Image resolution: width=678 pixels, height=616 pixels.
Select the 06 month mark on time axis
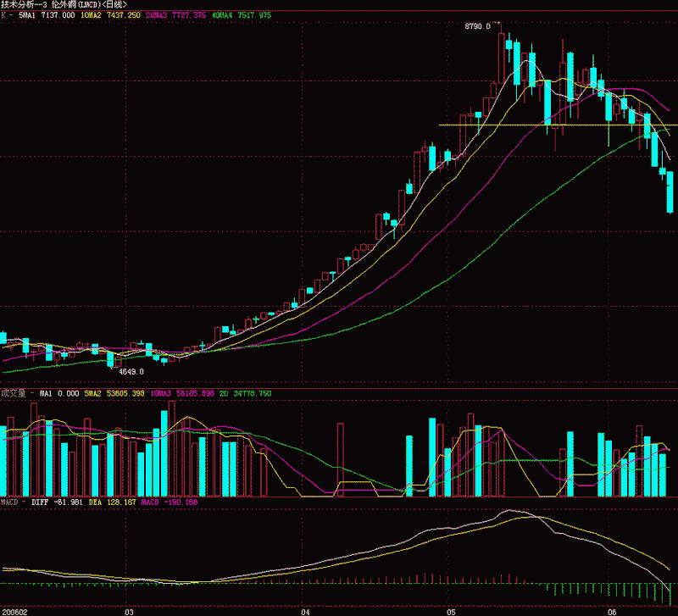611,610
